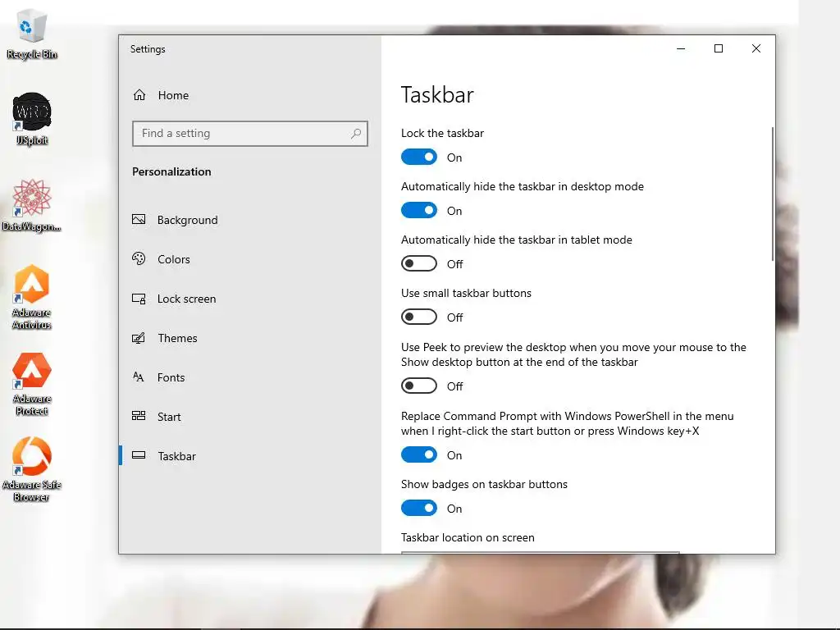
Task: Enable auto-hide taskbar in tablet mode
Action: [419, 263]
